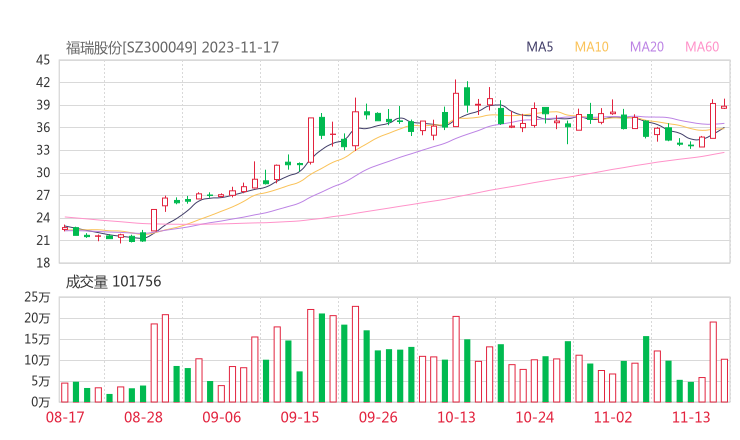This screenshot has width=740, height=440.
Task: Click the 27 price axis label
Action: click(43, 195)
